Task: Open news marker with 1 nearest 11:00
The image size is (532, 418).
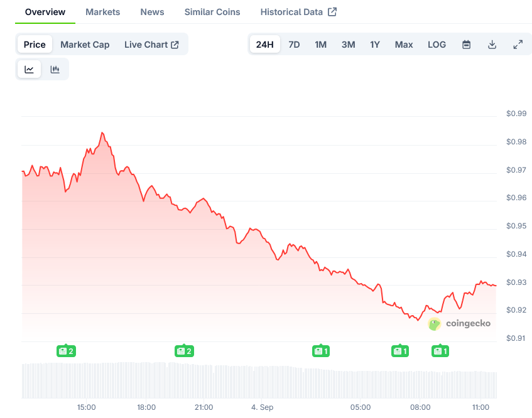Action: tap(440, 351)
